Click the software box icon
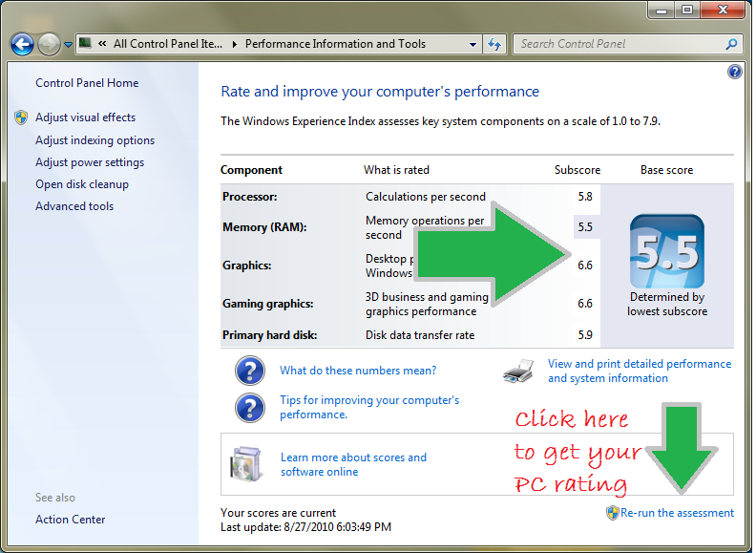This screenshot has width=756, height=553. (246, 464)
